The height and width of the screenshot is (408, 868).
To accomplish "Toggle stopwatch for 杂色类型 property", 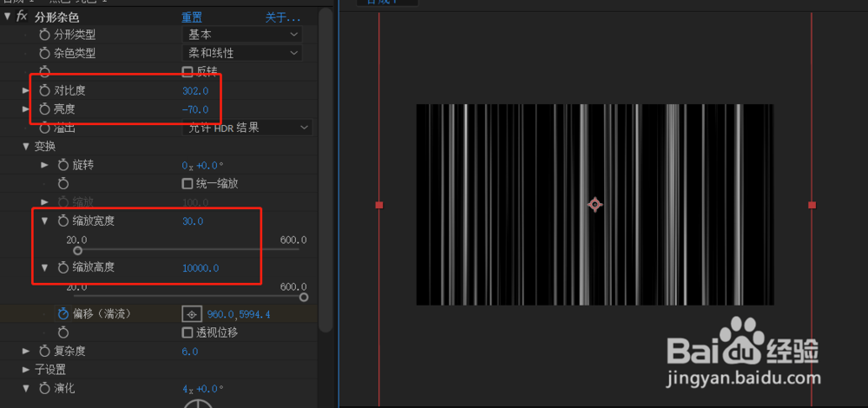I will tap(44, 54).
